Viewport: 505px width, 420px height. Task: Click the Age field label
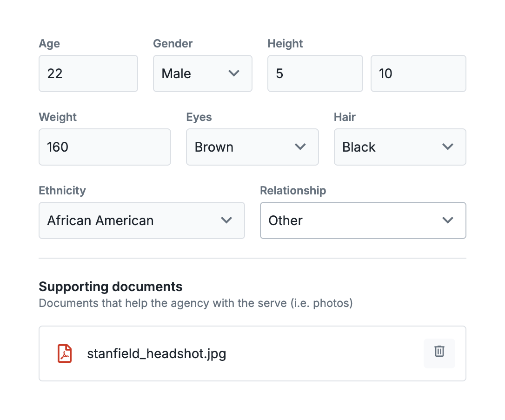pos(49,44)
